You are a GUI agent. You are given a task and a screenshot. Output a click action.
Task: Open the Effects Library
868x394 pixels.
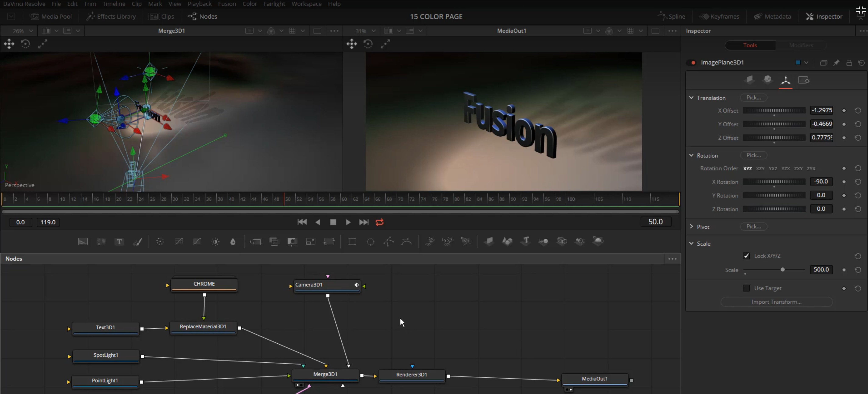click(x=111, y=16)
